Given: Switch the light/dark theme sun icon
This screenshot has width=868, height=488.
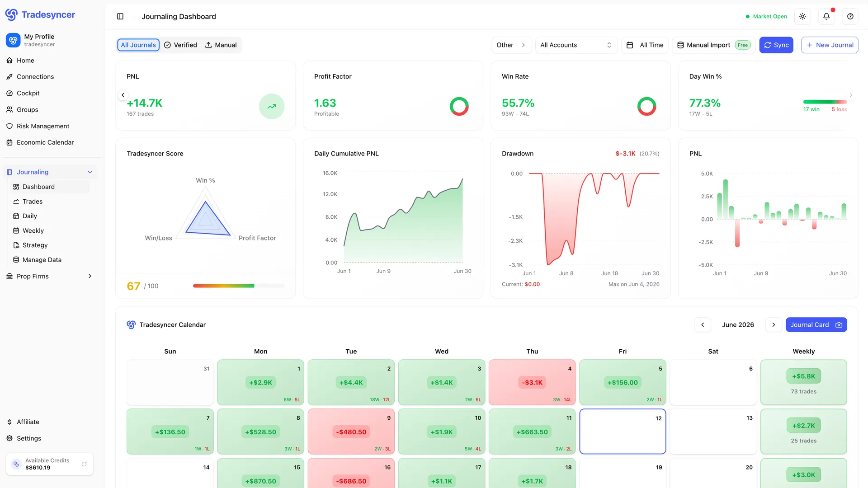Looking at the screenshot, I should pyautogui.click(x=802, y=16).
